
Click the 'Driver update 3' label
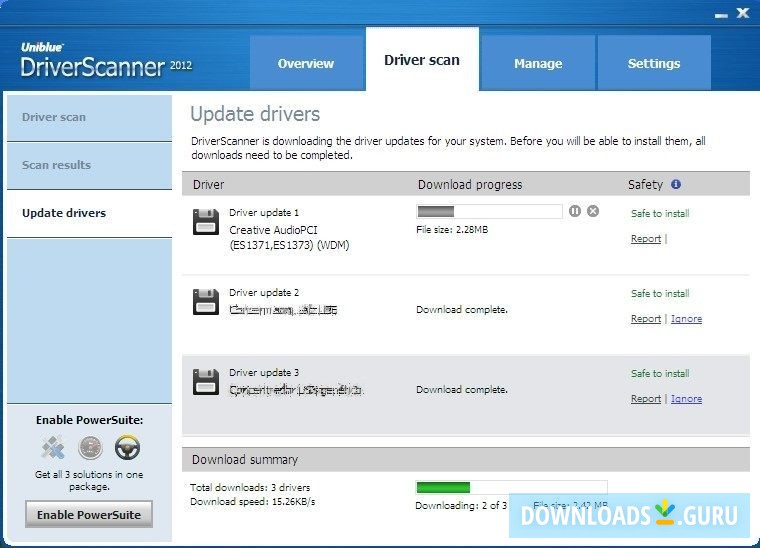tap(264, 373)
